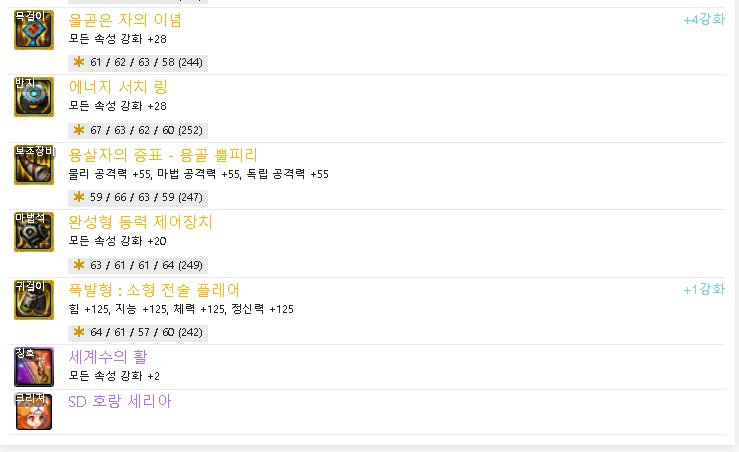739x452 pixels.
Task: Open the SD 호랑 세리아 creature link
Action: coord(119,402)
